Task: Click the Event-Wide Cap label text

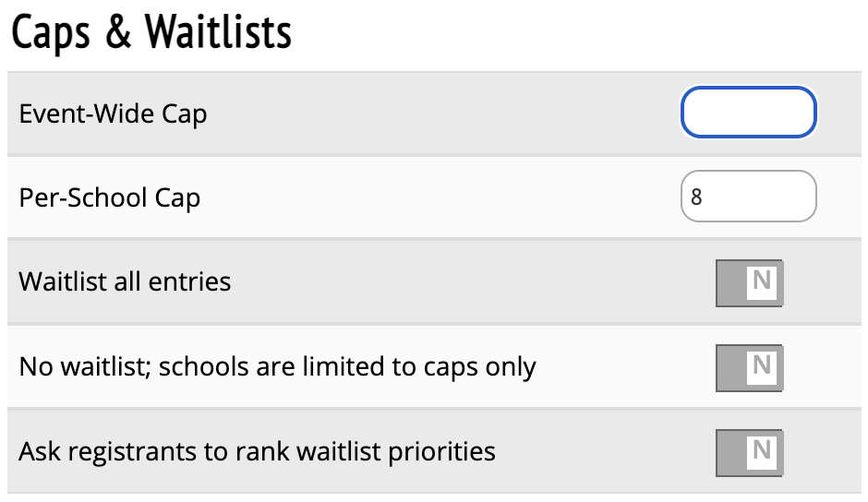Action: [x=113, y=114]
